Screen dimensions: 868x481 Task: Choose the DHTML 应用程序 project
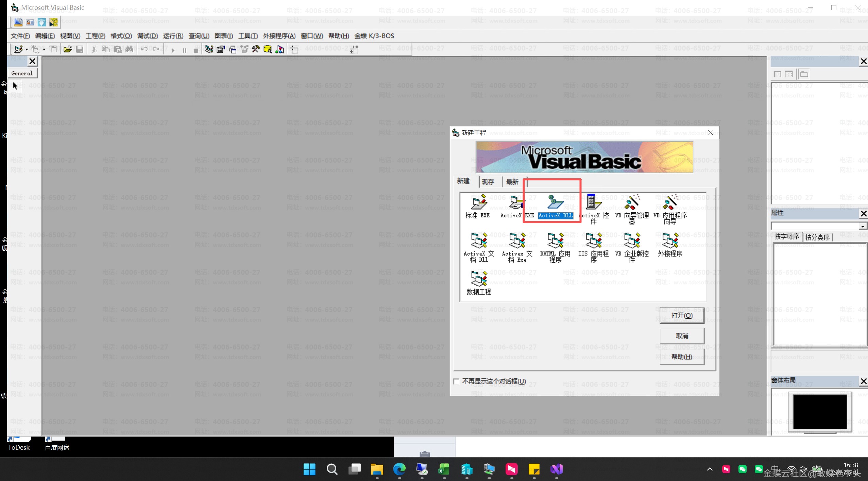[x=555, y=247]
